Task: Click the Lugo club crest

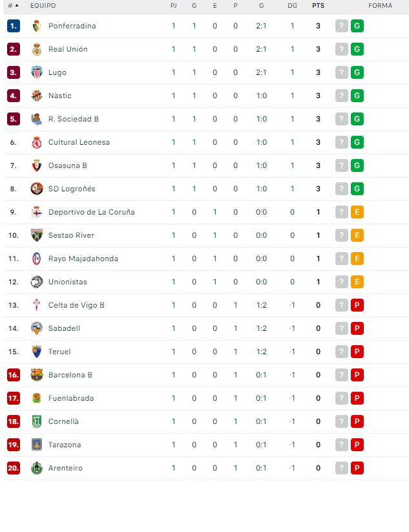Action: tap(37, 72)
